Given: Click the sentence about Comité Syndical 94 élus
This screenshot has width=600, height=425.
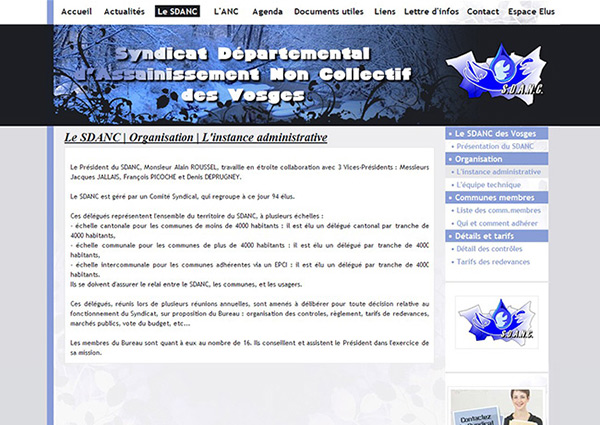Looking at the screenshot, I should (183, 197).
